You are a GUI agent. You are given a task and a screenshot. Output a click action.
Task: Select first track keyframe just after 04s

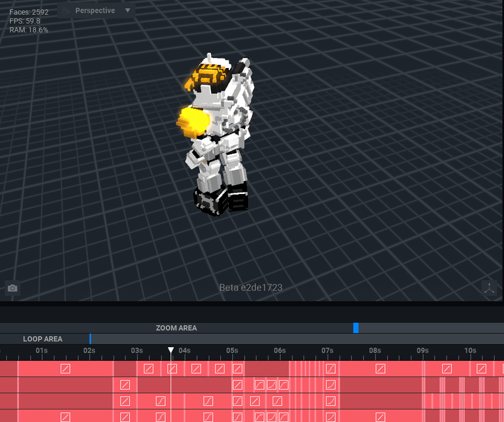point(196,368)
